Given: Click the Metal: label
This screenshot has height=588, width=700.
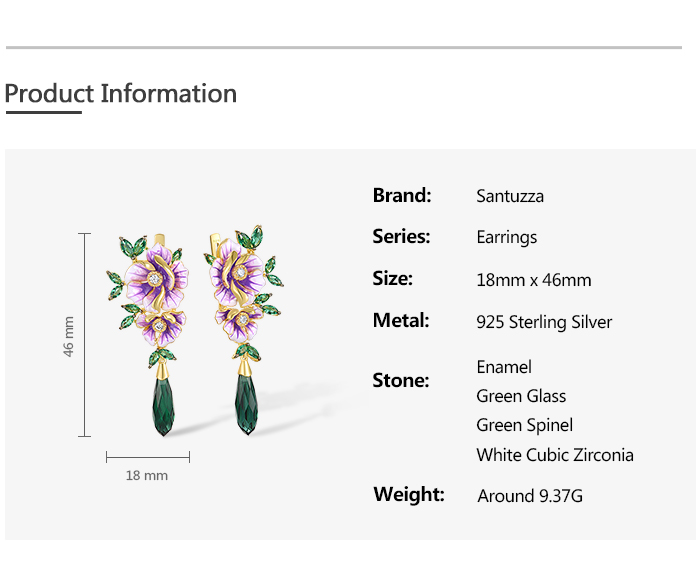Looking at the screenshot, I should click(401, 321).
